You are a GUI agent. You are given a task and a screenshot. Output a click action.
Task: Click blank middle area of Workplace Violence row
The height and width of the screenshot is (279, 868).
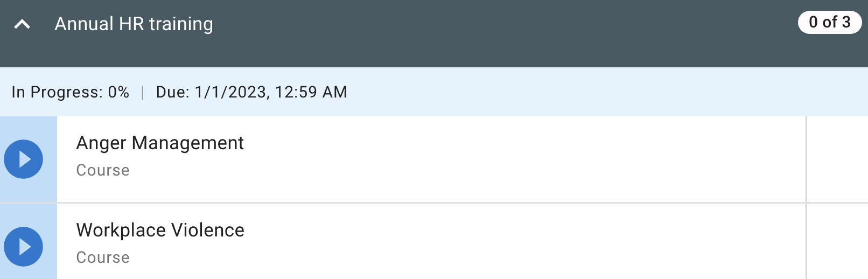click(x=485, y=247)
